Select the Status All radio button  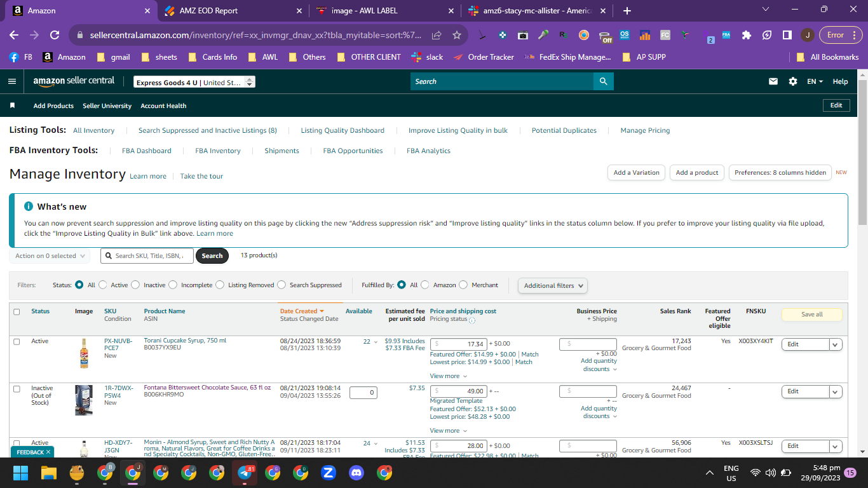pos(79,285)
